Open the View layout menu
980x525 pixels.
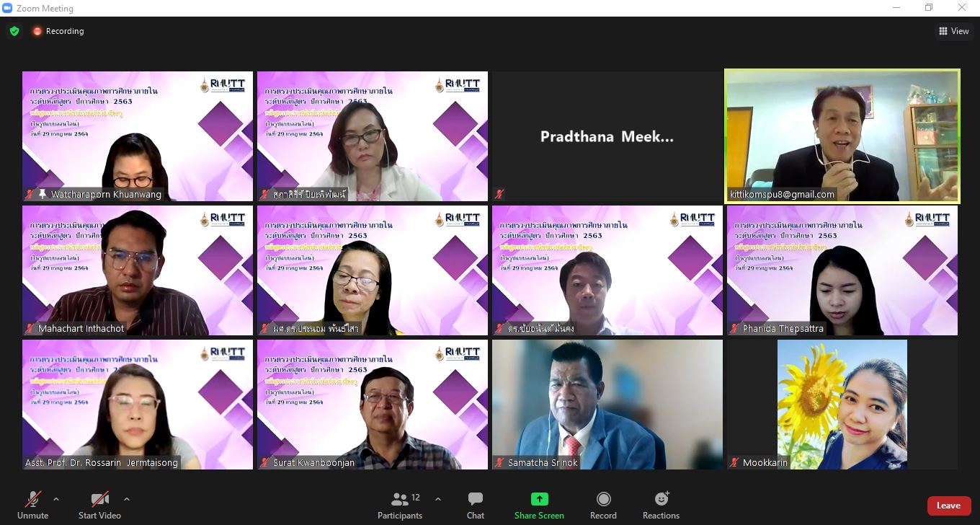click(x=953, y=31)
